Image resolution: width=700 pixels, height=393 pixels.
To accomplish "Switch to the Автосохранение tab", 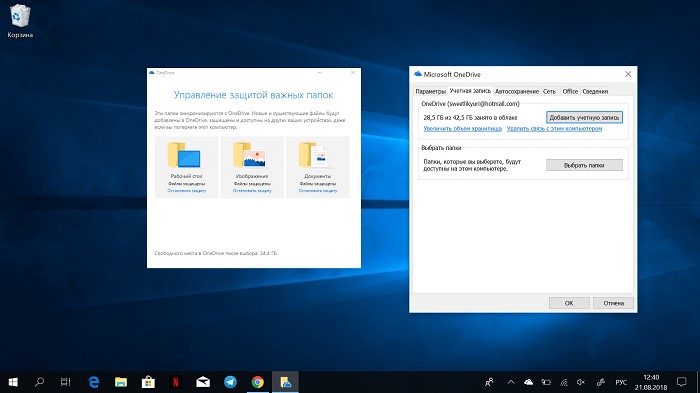I will tap(517, 91).
